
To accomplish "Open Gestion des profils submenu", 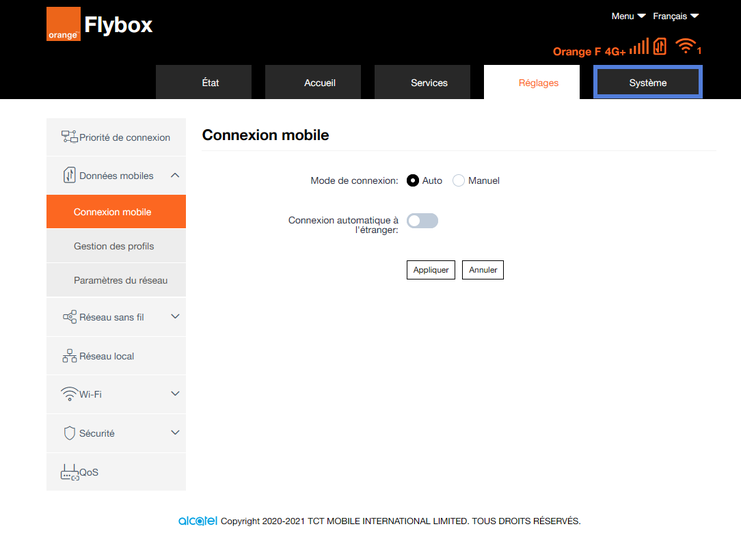I will (116, 246).
